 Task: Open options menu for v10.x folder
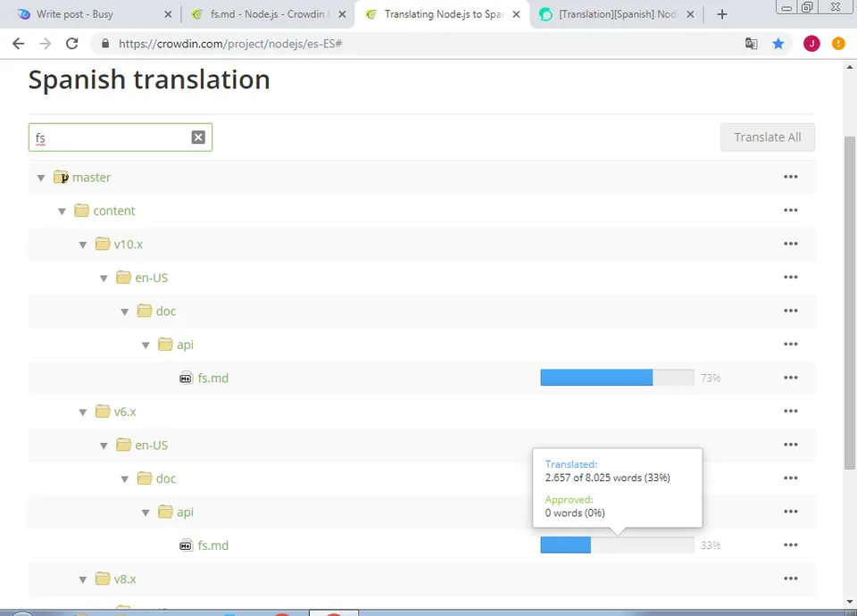pos(790,244)
